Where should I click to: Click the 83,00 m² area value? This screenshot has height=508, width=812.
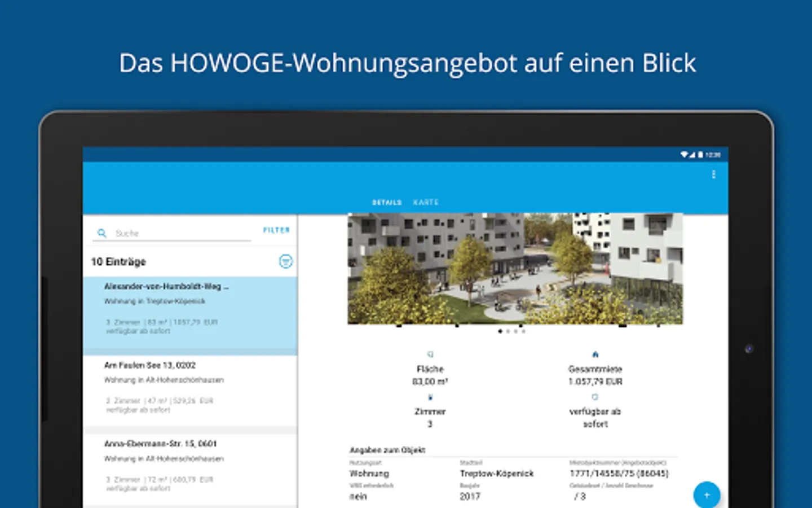430,382
